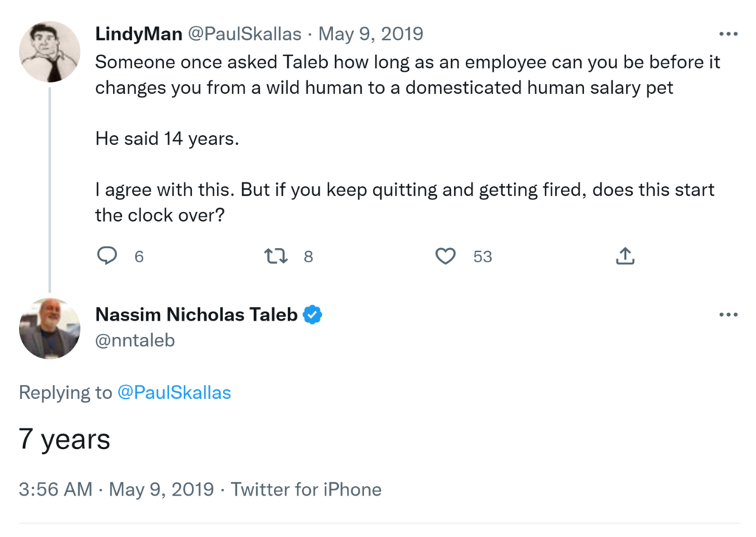Open the Nassim Taleb profile photo
Screen dimensions: 756x537
(49, 329)
